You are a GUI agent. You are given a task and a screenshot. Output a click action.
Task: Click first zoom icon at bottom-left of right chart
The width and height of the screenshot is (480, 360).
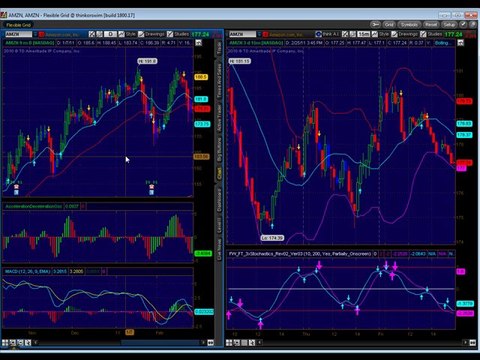[229, 342]
